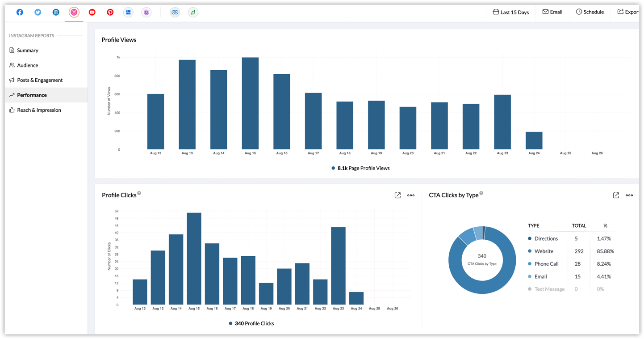Click the Aug 15 bar in Profile Views chart
The width and height of the screenshot is (644, 339).
coord(250,103)
